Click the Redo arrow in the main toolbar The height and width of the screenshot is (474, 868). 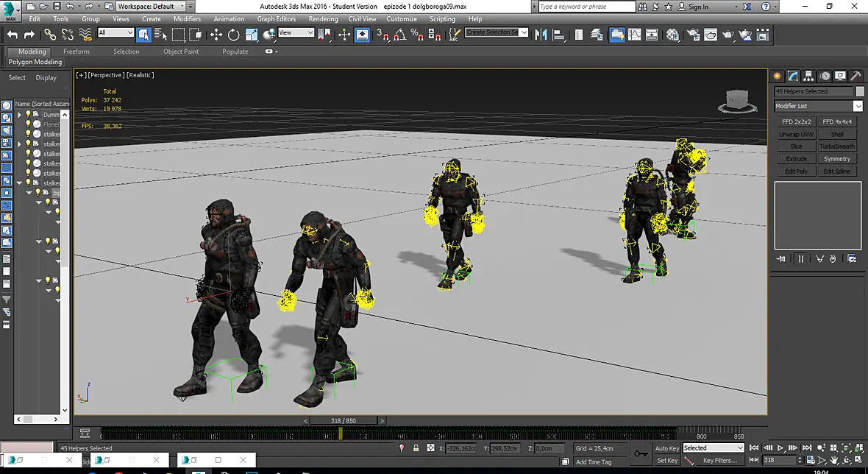click(x=29, y=35)
